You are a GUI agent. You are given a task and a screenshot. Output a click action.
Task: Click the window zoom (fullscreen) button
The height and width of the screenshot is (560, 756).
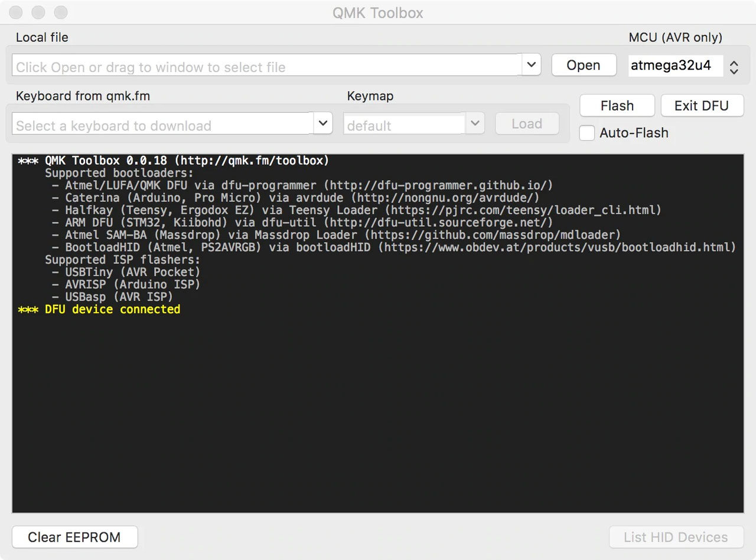pyautogui.click(x=60, y=12)
